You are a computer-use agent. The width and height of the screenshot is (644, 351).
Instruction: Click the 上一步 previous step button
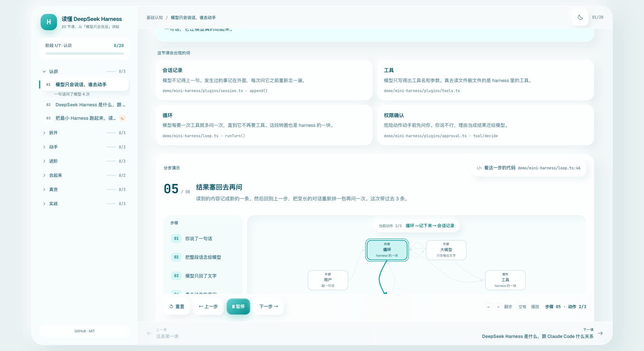(208, 307)
